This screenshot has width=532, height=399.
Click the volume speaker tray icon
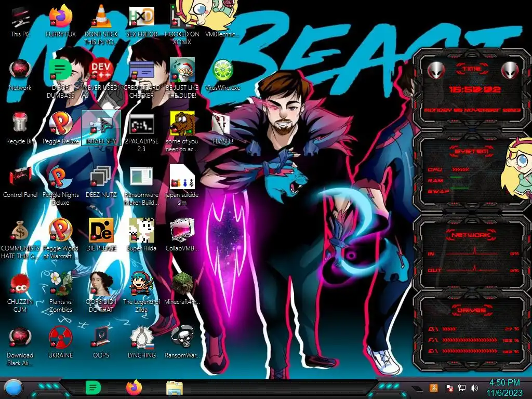click(x=474, y=388)
